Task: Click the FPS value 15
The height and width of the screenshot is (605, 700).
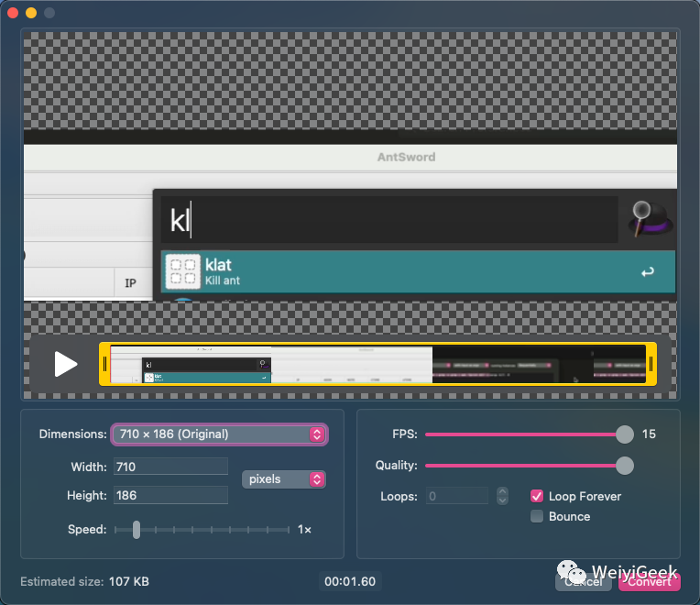Action: coord(649,434)
